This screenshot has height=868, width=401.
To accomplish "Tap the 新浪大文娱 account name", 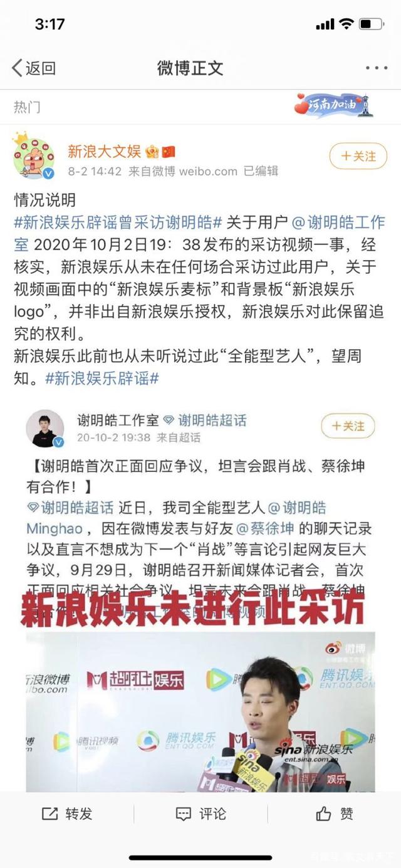I will (x=105, y=151).
